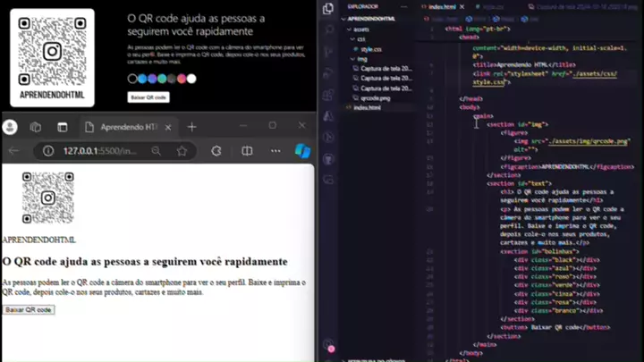Open the browser extensions icon
Image resolution: width=644 pixels, height=362 pixels.
click(x=216, y=151)
